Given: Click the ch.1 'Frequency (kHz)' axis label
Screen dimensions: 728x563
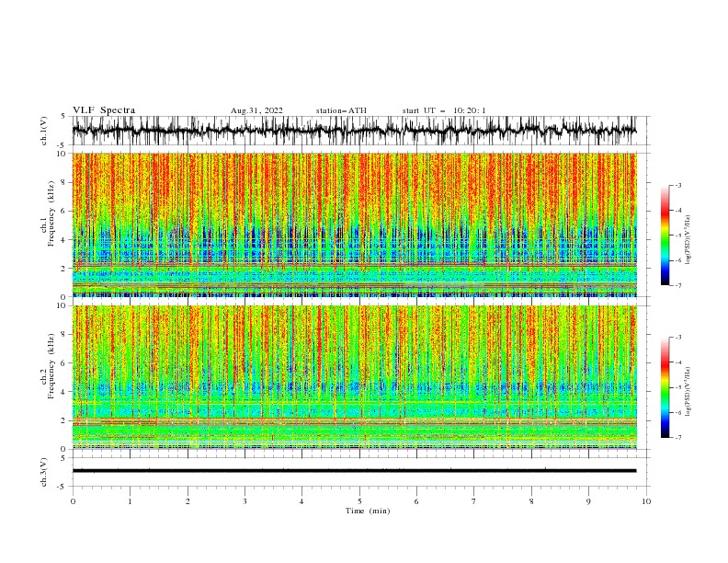Looking at the screenshot, I should tap(51, 213).
